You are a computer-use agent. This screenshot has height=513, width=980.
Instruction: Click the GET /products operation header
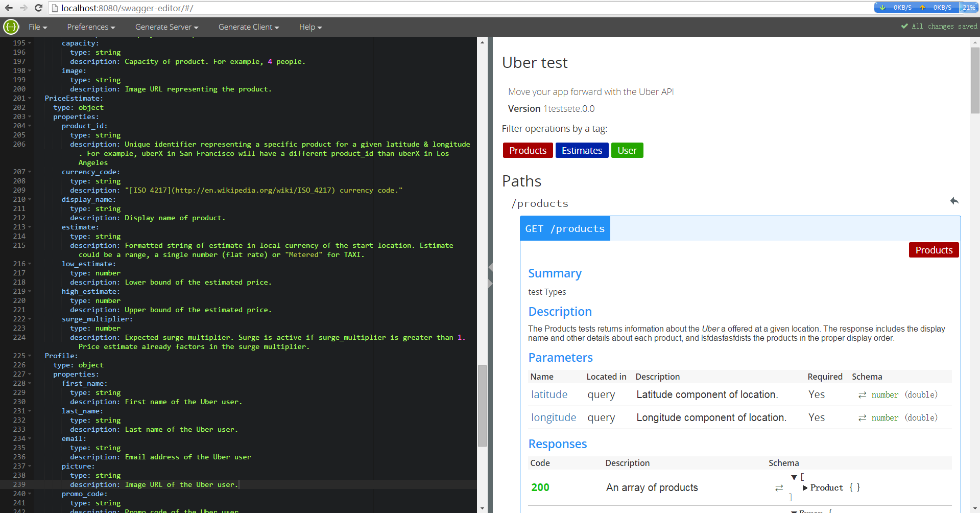(565, 228)
